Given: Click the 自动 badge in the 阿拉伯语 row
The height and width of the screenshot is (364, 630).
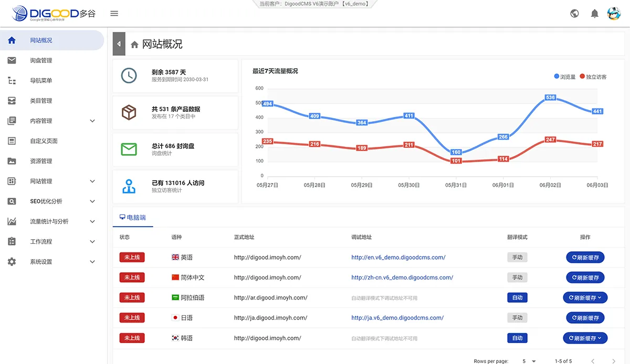Looking at the screenshot, I should click(x=517, y=297).
